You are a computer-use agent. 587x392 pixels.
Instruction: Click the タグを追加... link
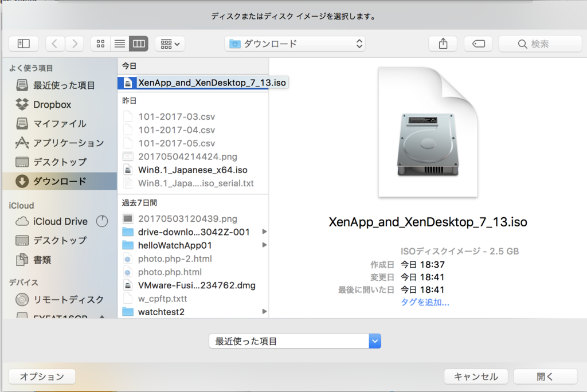click(x=425, y=303)
